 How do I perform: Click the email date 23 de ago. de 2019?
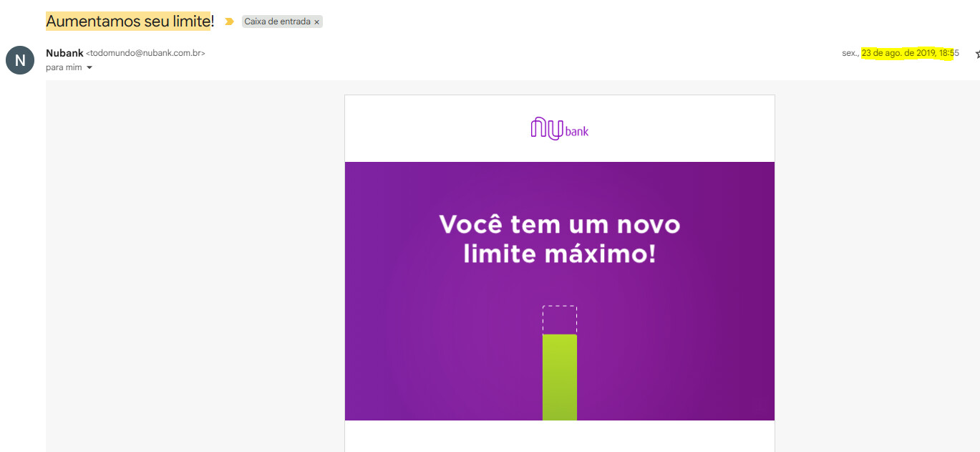(x=898, y=53)
